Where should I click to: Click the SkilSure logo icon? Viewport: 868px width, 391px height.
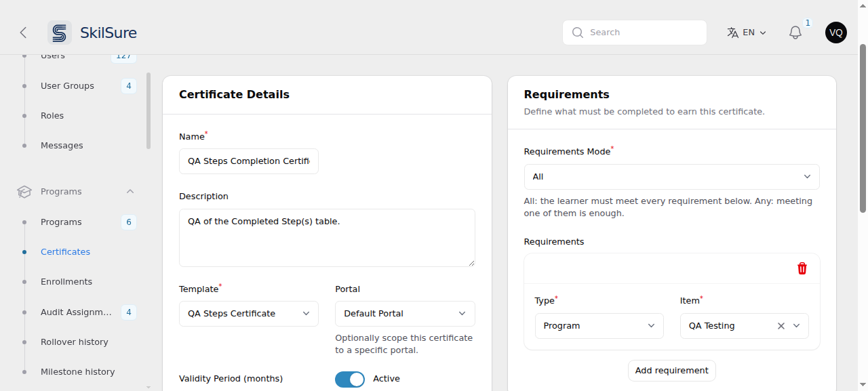click(60, 33)
